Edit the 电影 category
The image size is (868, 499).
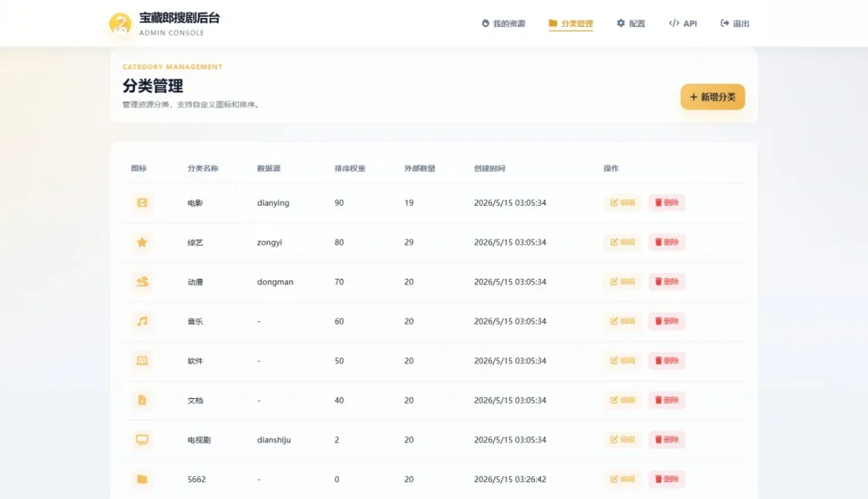pos(623,202)
